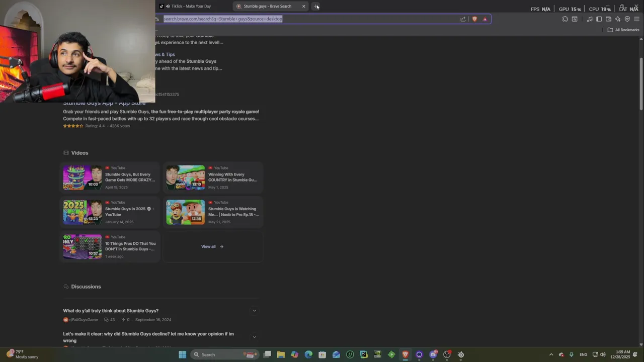The height and width of the screenshot is (362, 644).
Task: Click the Brave VPN shield icon
Action: pyautogui.click(x=627, y=19)
